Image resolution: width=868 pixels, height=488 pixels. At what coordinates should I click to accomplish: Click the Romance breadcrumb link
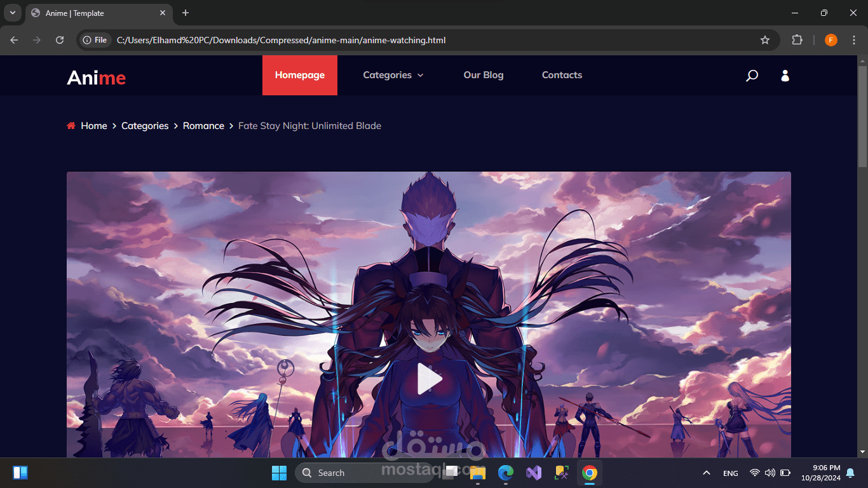(203, 126)
